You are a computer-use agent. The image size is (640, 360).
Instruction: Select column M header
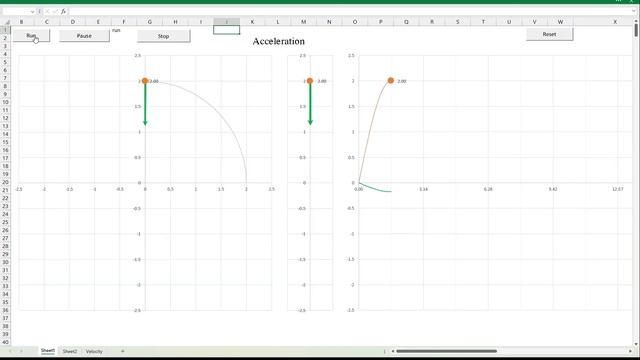pyautogui.click(x=303, y=22)
